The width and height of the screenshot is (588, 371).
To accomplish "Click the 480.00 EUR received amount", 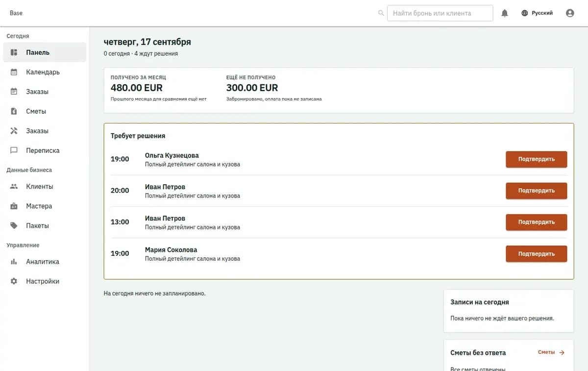I will click(137, 88).
